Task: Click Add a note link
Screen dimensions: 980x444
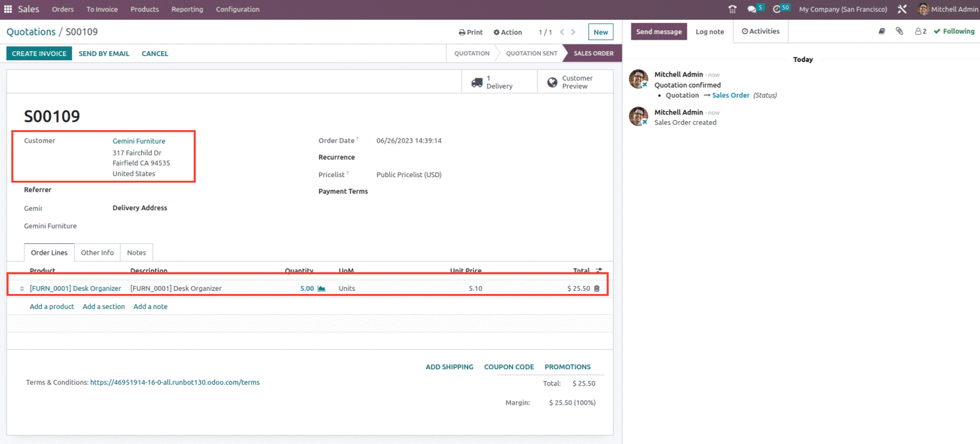Action: 150,307
